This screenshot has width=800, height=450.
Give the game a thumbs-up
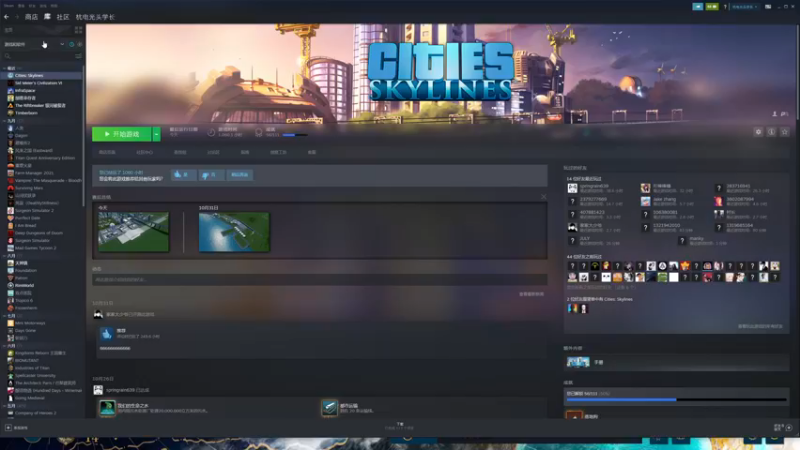click(x=183, y=174)
